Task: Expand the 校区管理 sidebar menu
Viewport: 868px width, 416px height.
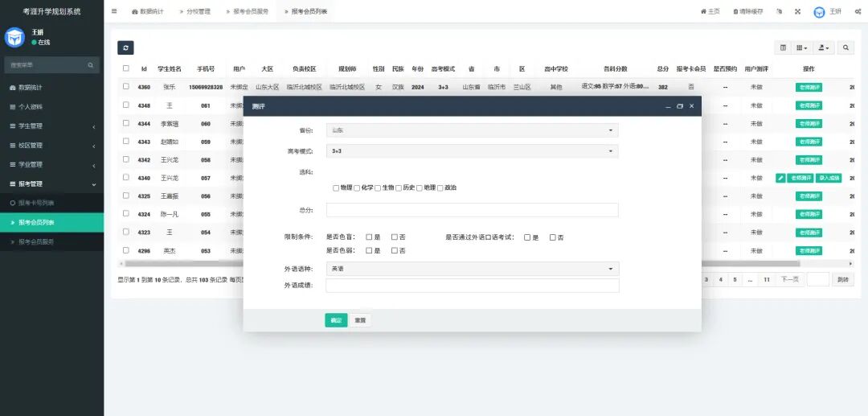Action: [52, 146]
